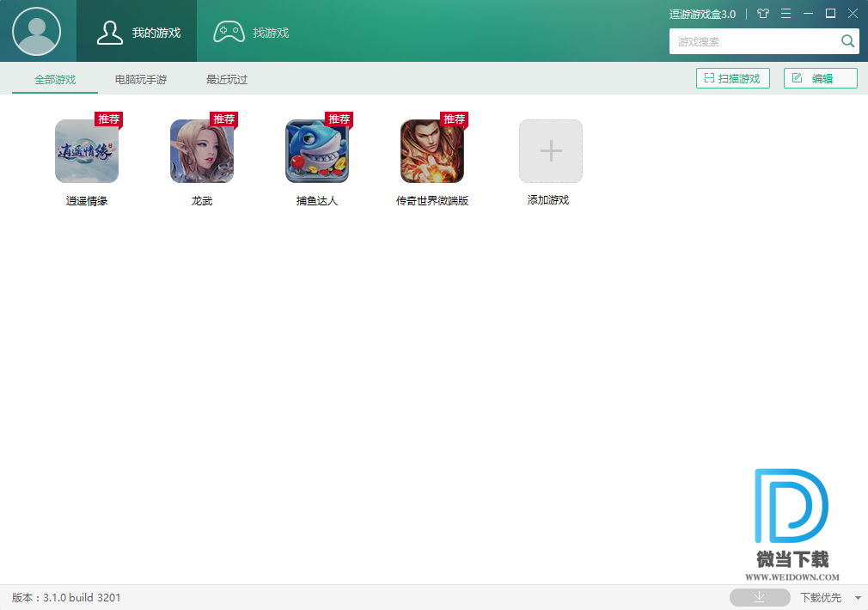Click the 捕鱼达人 label

(317, 201)
